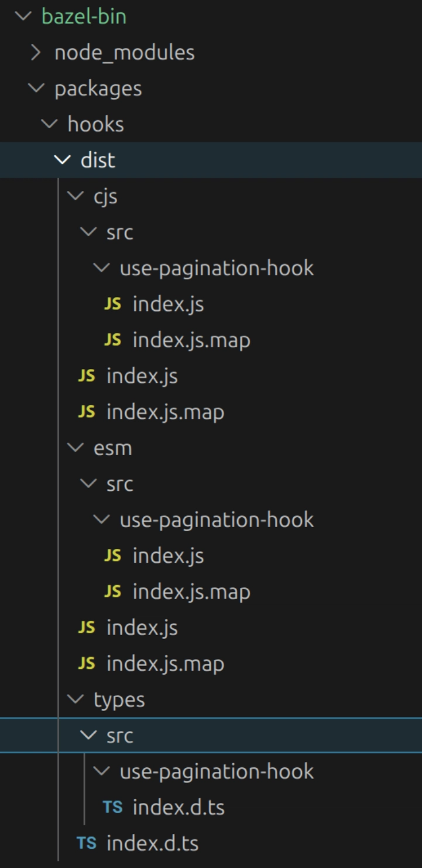Click JS icon of index.js.map directly under esm
Viewport: 422px width, 868px height.
(x=86, y=663)
